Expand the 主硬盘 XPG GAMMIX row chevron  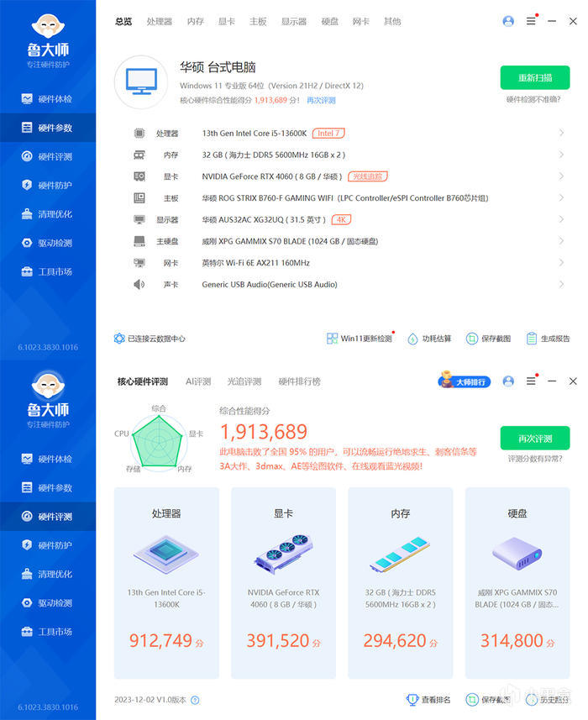coord(561,241)
